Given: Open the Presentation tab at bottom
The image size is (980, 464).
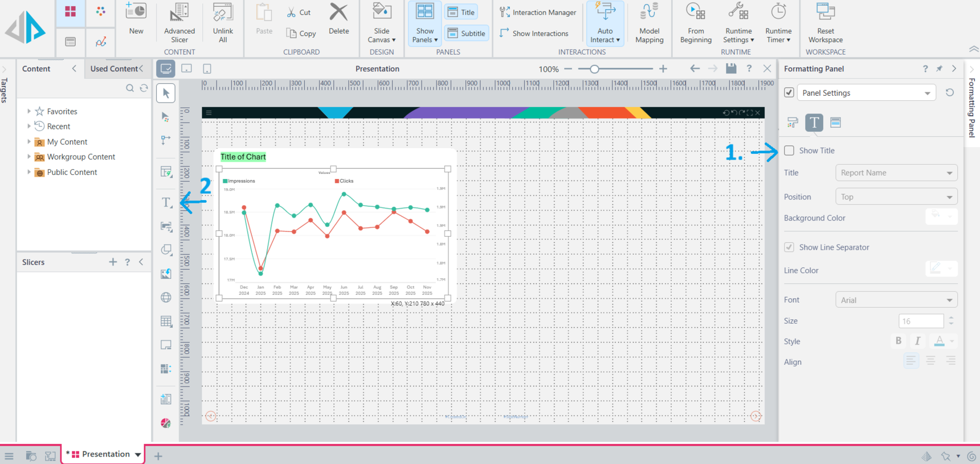Looking at the screenshot, I should point(103,454).
